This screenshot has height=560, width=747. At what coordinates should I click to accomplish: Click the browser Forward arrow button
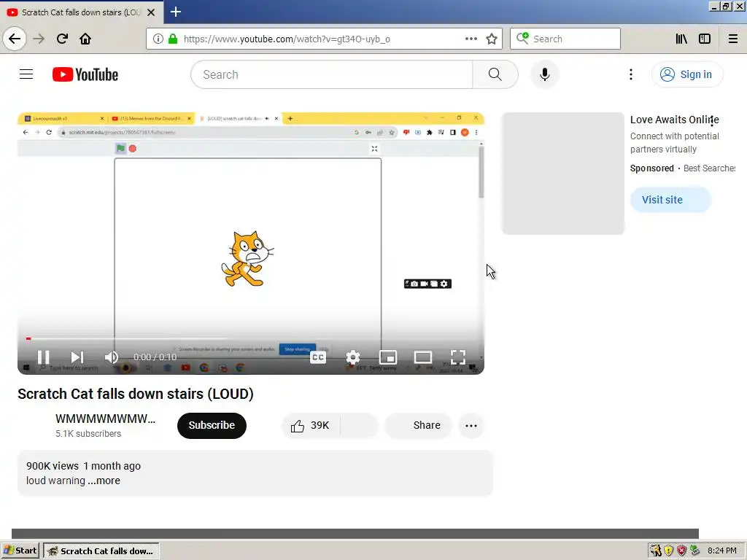(39, 39)
